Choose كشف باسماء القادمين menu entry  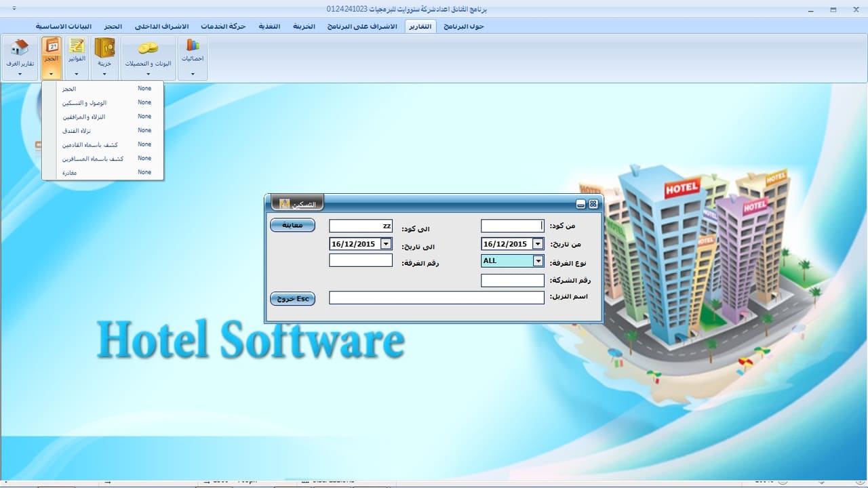click(x=103, y=144)
